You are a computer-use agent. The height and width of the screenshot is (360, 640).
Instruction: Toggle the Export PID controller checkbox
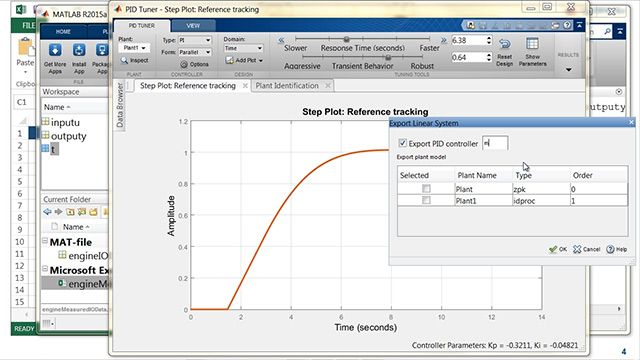(402, 143)
